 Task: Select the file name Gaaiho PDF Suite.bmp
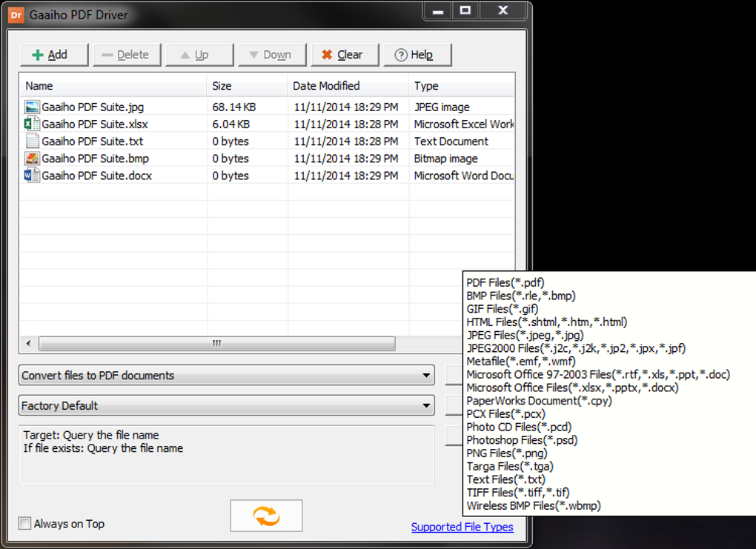tap(95, 159)
